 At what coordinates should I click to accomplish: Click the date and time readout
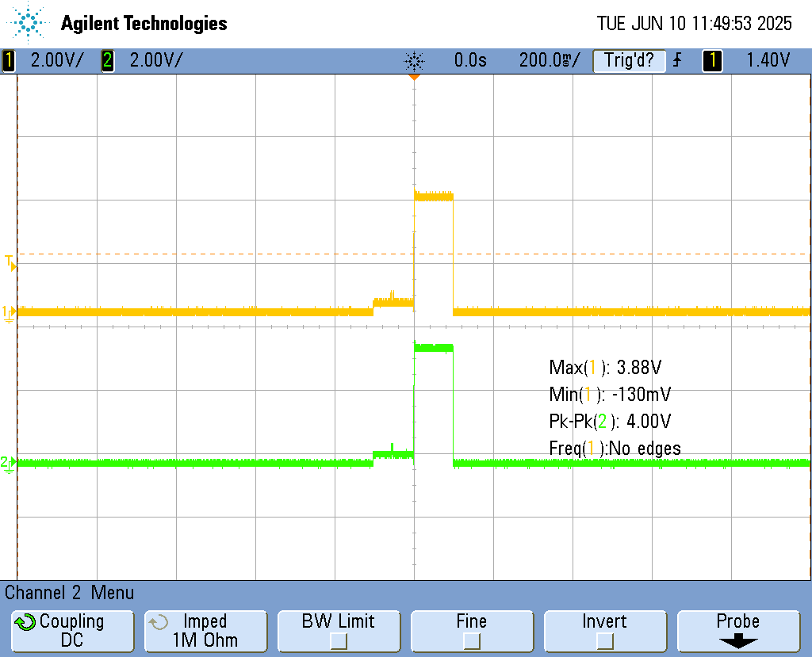(694, 23)
